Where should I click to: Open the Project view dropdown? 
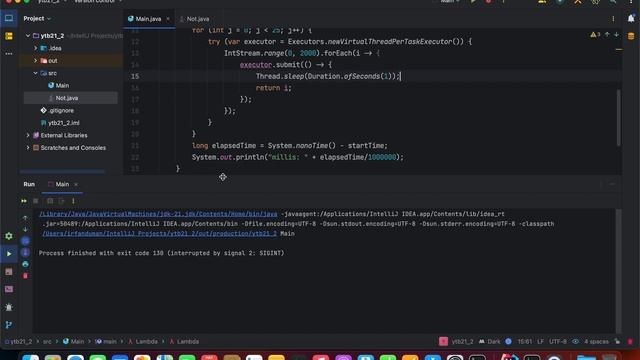37,18
